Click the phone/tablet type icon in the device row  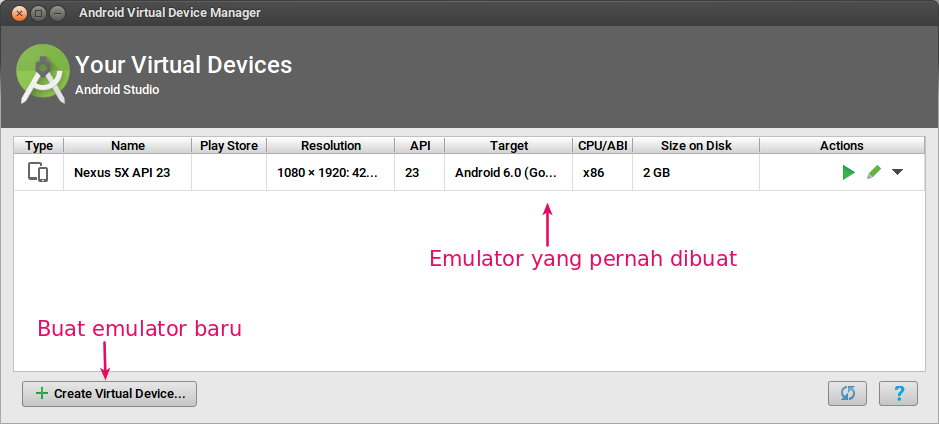click(38, 172)
